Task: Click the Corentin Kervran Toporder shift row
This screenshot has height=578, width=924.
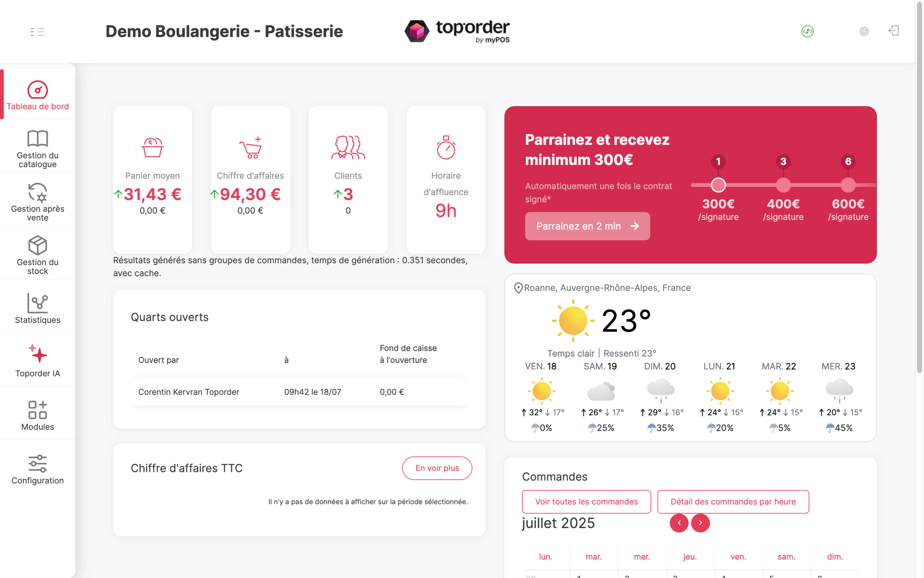Action: click(299, 392)
